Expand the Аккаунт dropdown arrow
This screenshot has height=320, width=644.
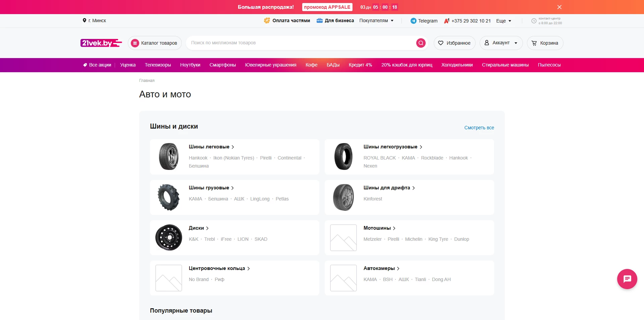point(516,43)
